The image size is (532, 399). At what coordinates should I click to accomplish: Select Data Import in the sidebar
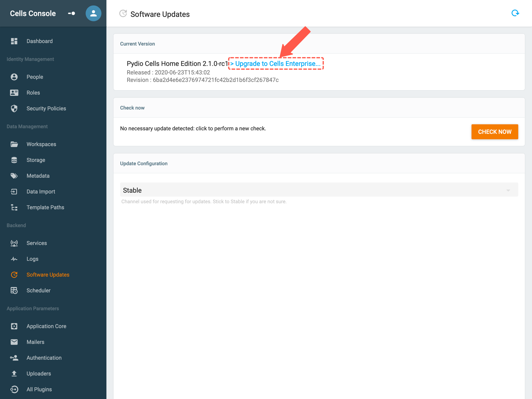point(41,191)
